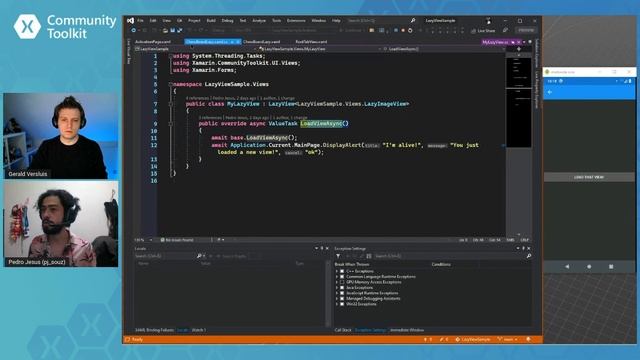Viewport: 640px width, 360px height.
Task: Click the restore-defaults list icon in Exception Settings
Action: pyautogui.click(x=369, y=256)
